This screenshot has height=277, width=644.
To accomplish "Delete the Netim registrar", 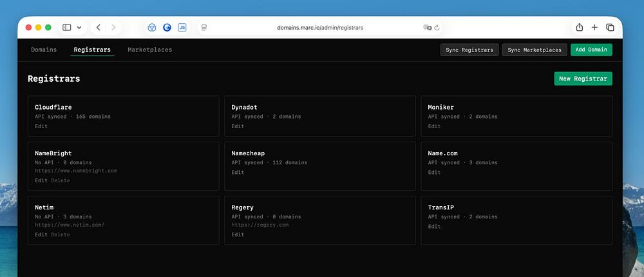I will click(x=61, y=234).
